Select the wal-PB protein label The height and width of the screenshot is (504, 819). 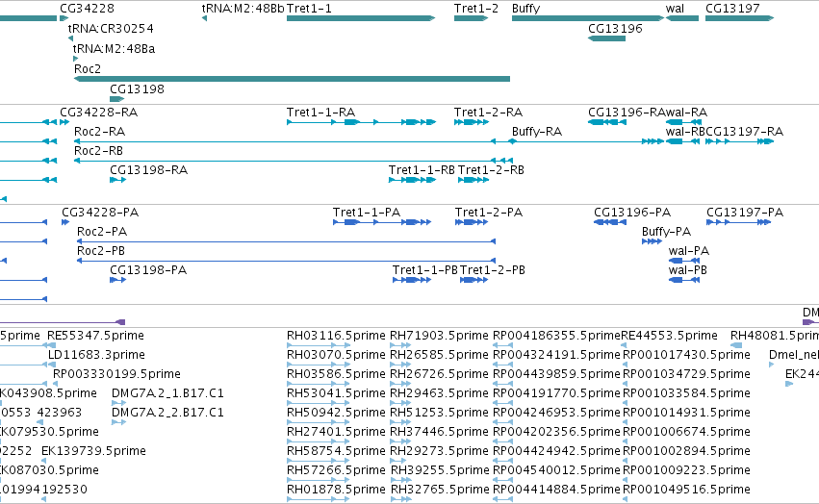pos(687,270)
